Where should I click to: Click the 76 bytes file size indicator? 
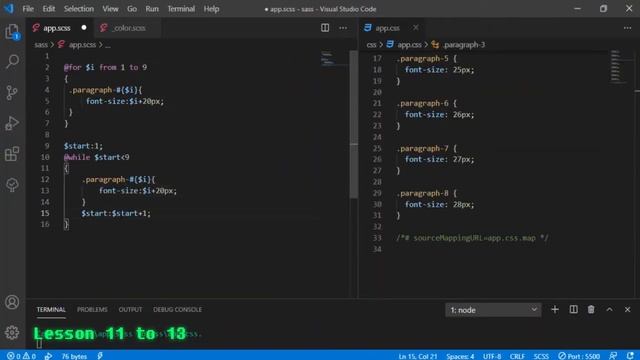pos(74,356)
